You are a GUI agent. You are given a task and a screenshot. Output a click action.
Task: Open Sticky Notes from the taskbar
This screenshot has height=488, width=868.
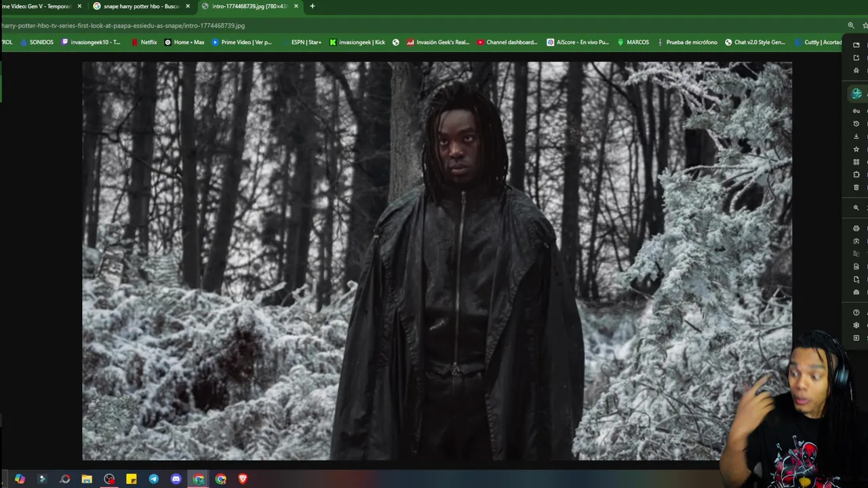(132, 479)
